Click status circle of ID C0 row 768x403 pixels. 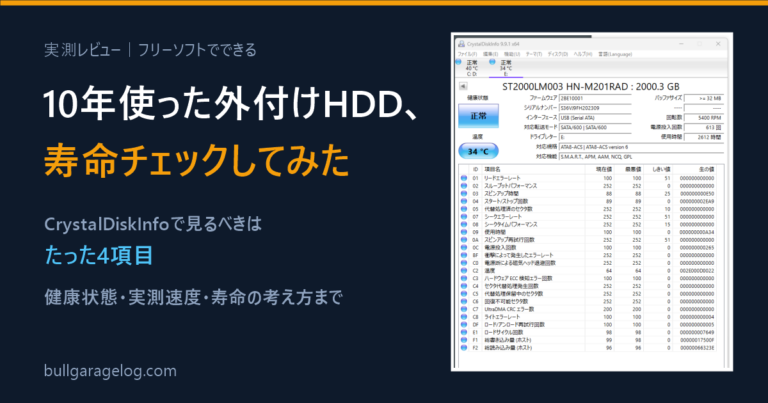(464, 263)
